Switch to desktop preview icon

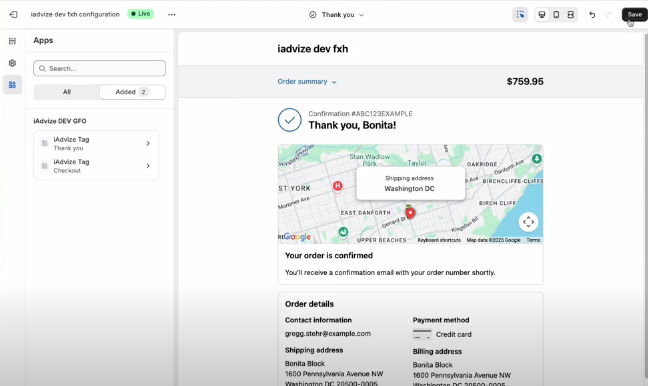542,15
